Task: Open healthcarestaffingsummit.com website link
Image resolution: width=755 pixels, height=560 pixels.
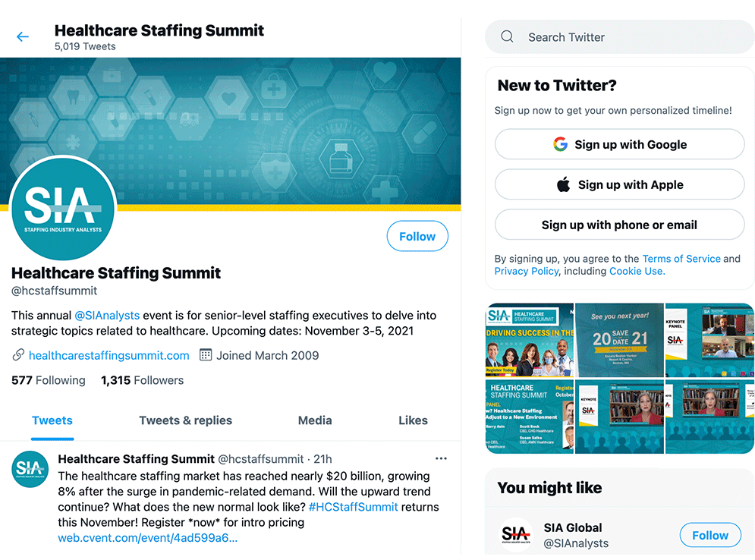Action: click(109, 355)
